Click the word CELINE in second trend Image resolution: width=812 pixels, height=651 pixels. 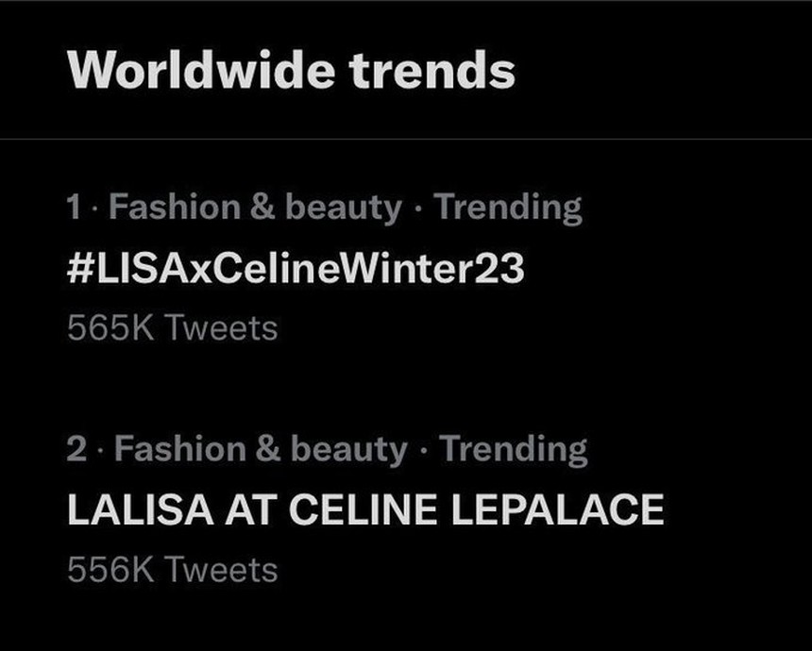click(364, 510)
